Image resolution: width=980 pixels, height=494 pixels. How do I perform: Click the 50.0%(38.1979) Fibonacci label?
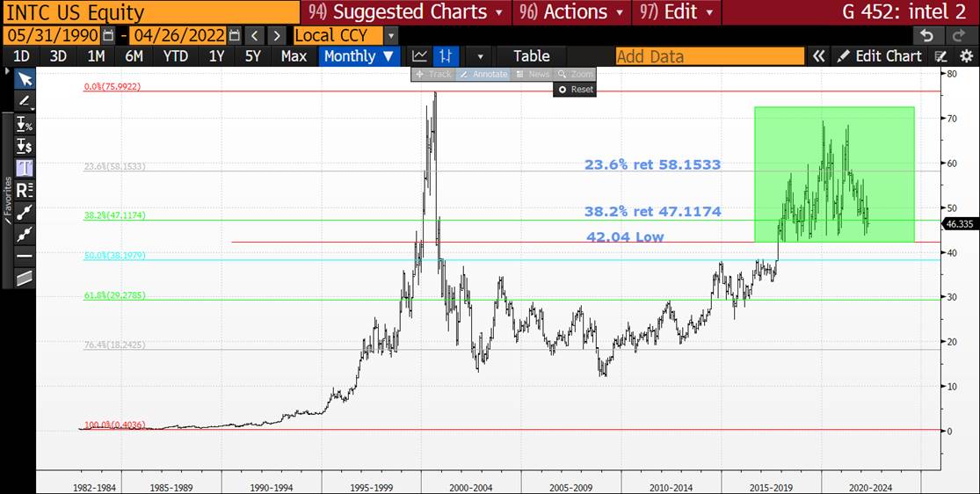(115, 256)
